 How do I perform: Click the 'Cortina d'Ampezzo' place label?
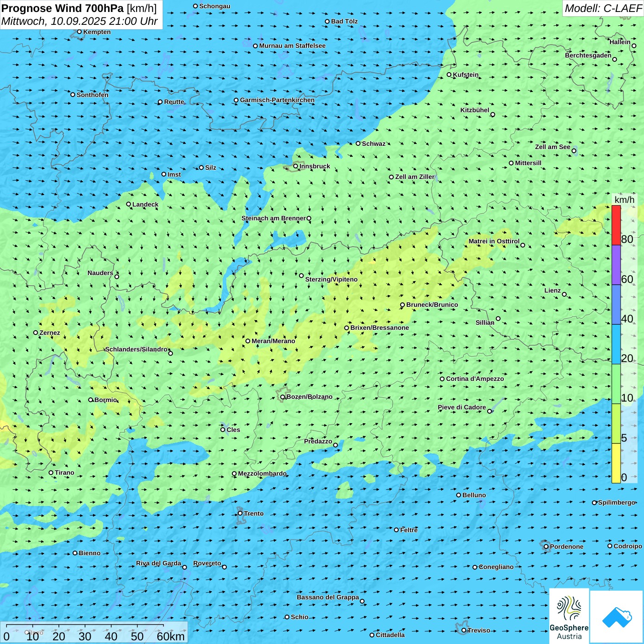(x=475, y=379)
